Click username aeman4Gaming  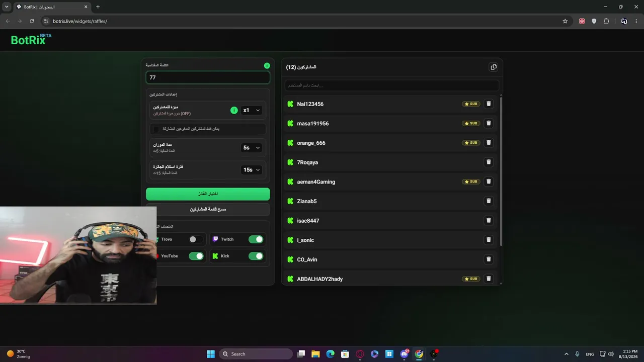coord(316,182)
